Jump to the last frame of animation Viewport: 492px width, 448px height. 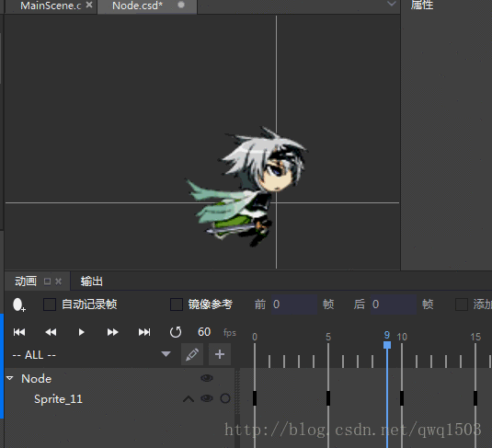[x=144, y=332]
